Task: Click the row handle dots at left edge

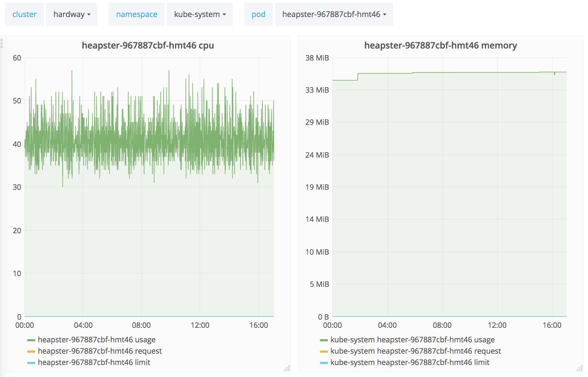Action: tap(2, 43)
